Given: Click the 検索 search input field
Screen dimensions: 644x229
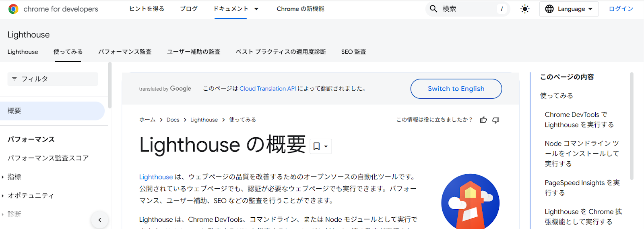Looking at the screenshot, I should point(467,9).
